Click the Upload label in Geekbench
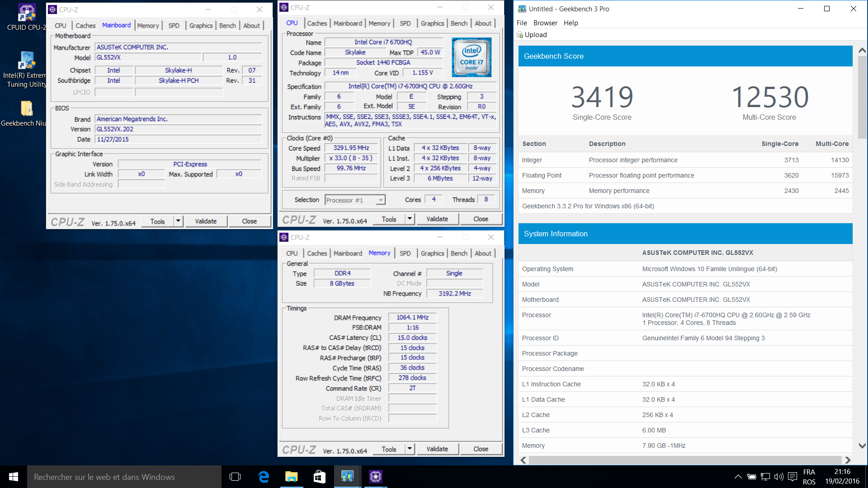The height and width of the screenshot is (488, 868). point(536,35)
